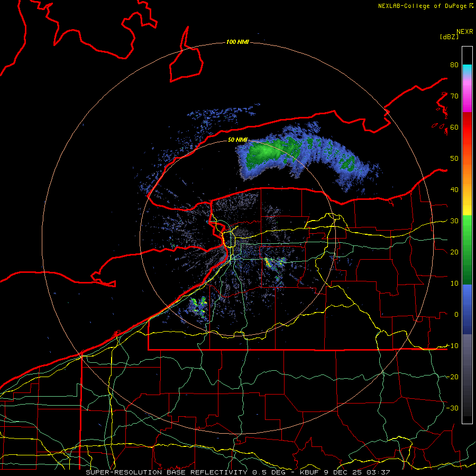This screenshot has width=476, height=476.
Task: Click the -30 value on dBZ scale
Action: 452,408
